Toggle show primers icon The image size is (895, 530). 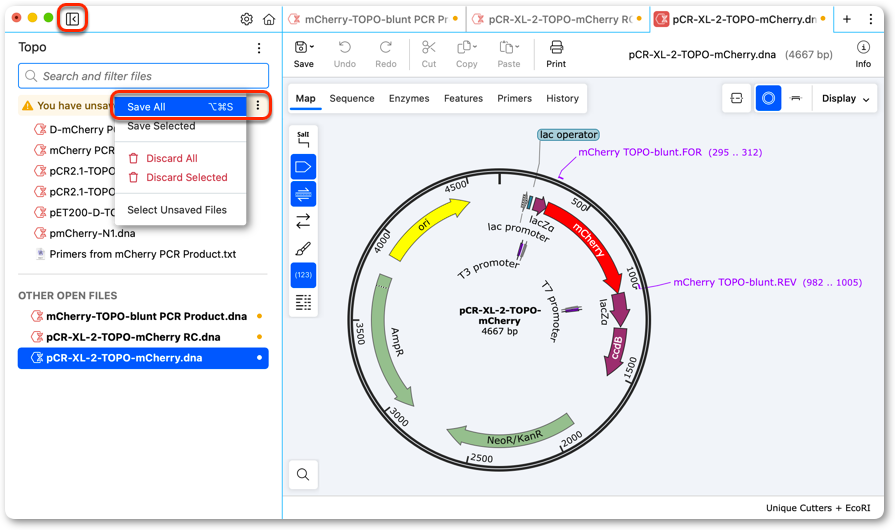pyautogui.click(x=303, y=194)
